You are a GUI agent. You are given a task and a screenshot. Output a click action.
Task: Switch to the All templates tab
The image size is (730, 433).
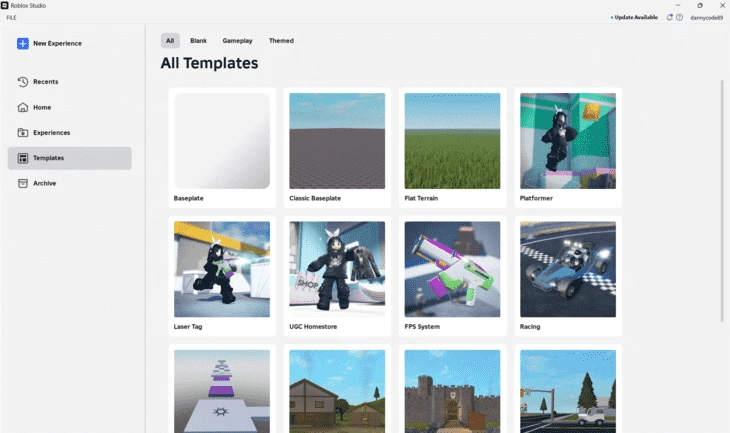click(x=170, y=41)
